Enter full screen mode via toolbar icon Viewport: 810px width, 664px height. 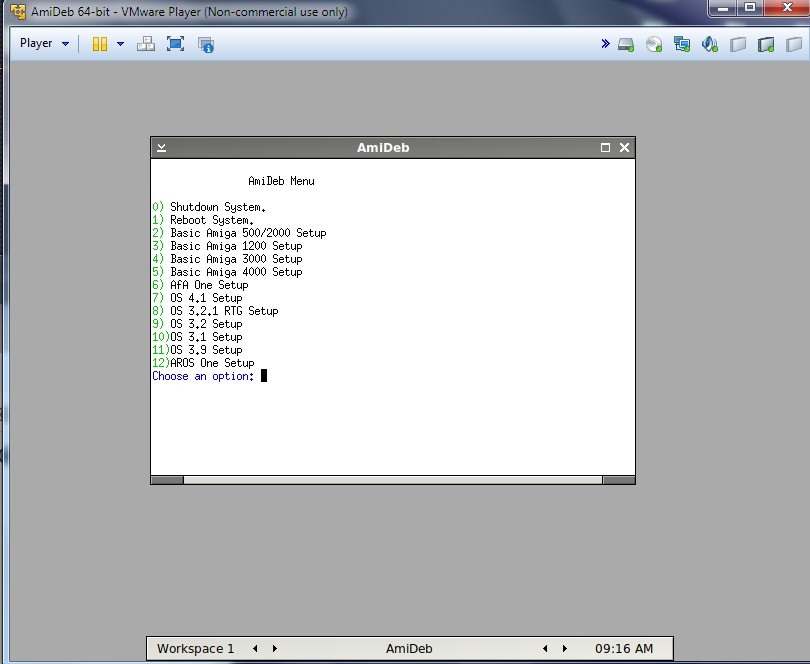175,44
